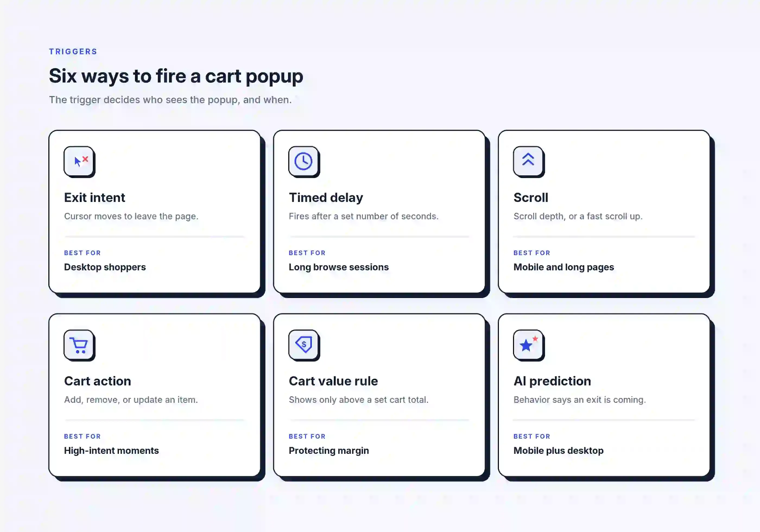Select text "Cursor moves to leave the page."
The height and width of the screenshot is (532, 760).
(131, 216)
